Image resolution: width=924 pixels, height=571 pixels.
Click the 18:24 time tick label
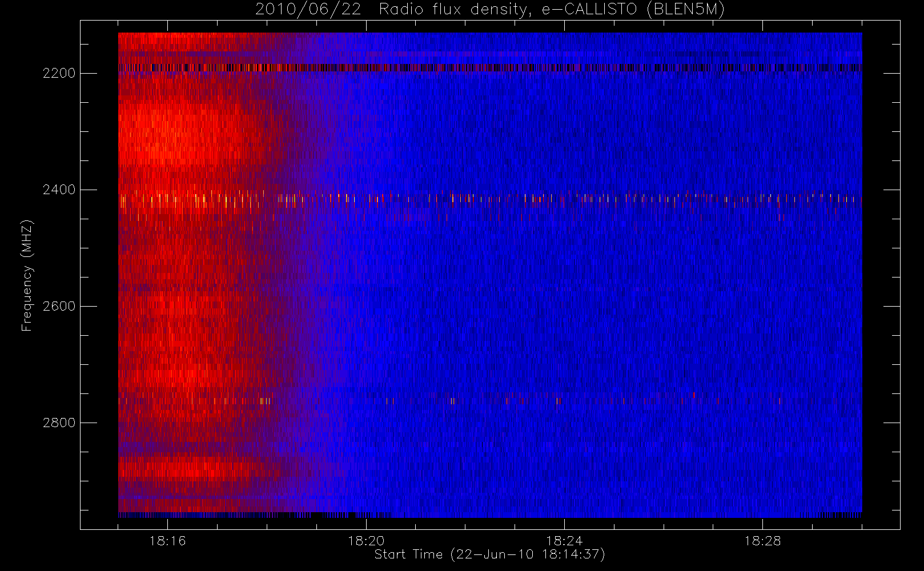pyautogui.click(x=564, y=541)
